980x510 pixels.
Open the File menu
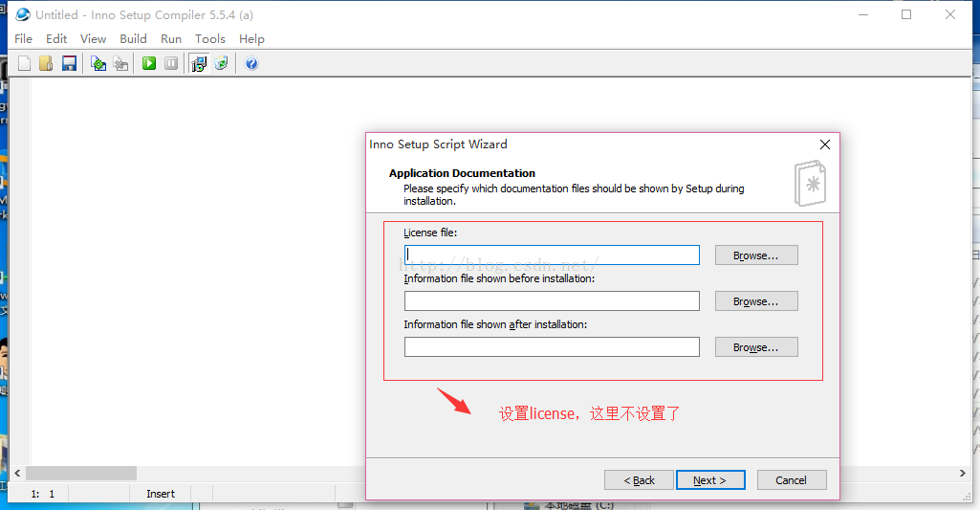tap(23, 39)
